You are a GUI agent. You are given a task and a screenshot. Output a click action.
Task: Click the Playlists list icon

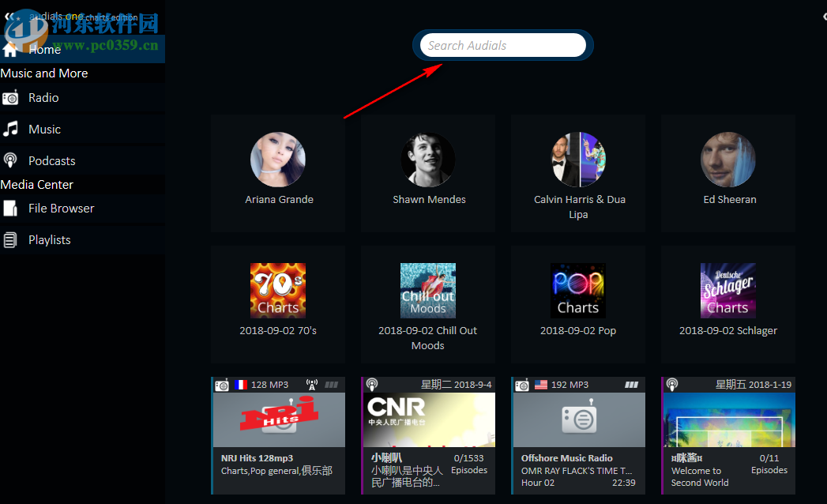[x=10, y=239]
